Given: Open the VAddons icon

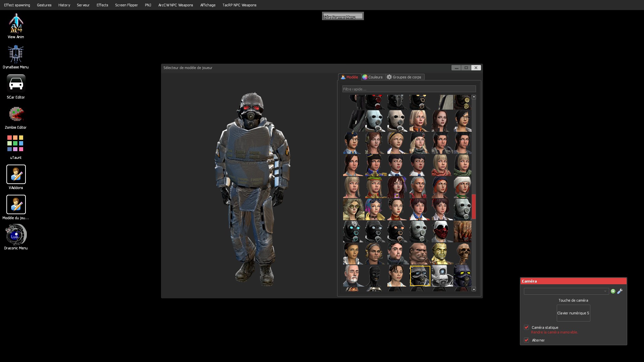Looking at the screenshot, I should 16,174.
